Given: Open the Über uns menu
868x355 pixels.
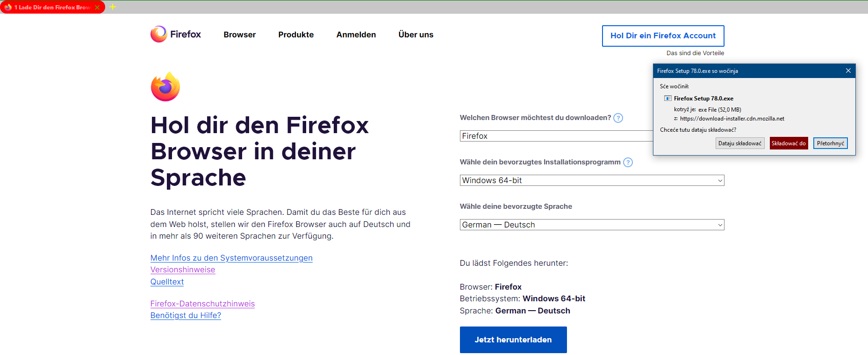Looking at the screenshot, I should pos(416,35).
